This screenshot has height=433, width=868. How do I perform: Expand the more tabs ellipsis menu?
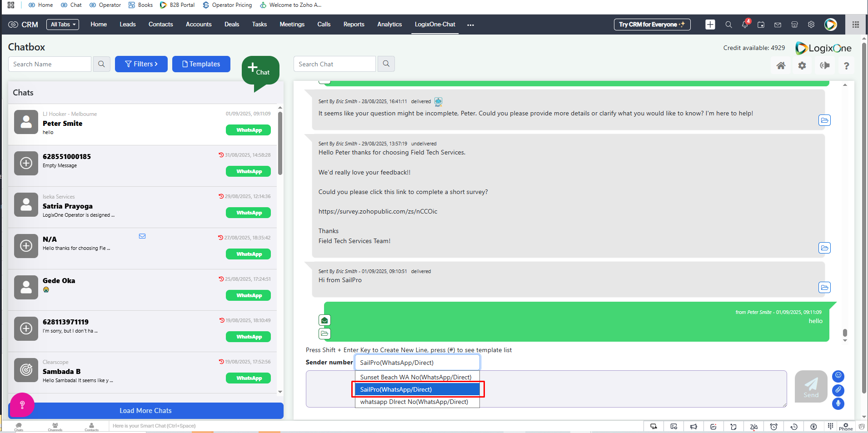point(470,25)
